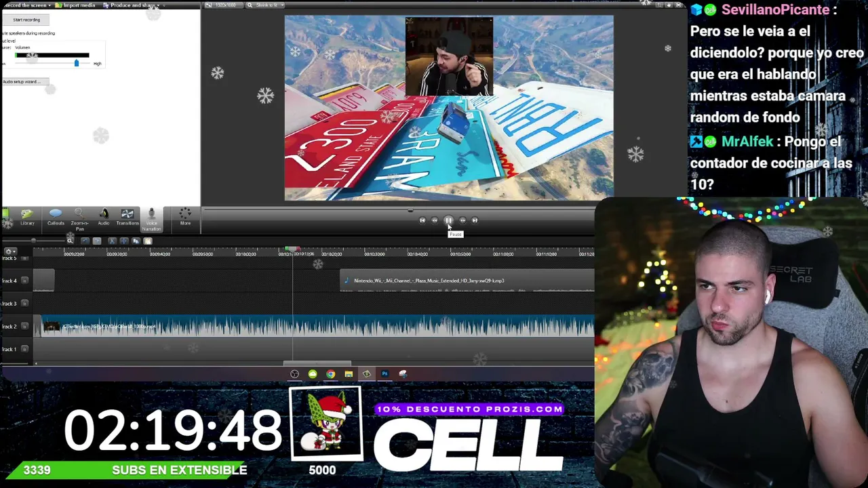Viewport: 868px width, 488px height.
Task: Click the Undo icon on the timeline toolbar
Action: pos(85,241)
